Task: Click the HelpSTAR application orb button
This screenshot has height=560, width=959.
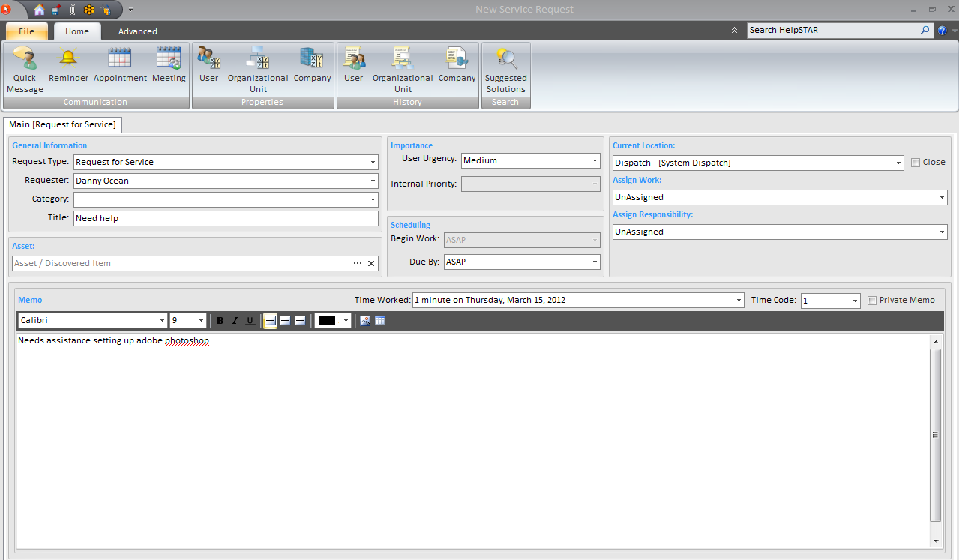Action: tap(7, 10)
